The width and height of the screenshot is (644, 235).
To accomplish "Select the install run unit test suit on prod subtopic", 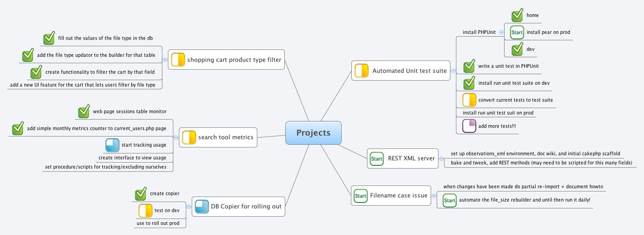I will pos(498,113).
